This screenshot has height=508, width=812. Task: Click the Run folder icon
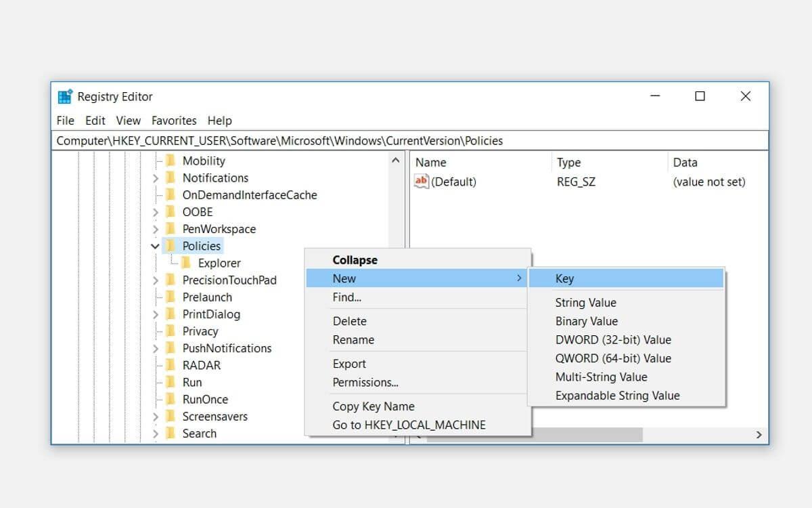[x=171, y=382]
